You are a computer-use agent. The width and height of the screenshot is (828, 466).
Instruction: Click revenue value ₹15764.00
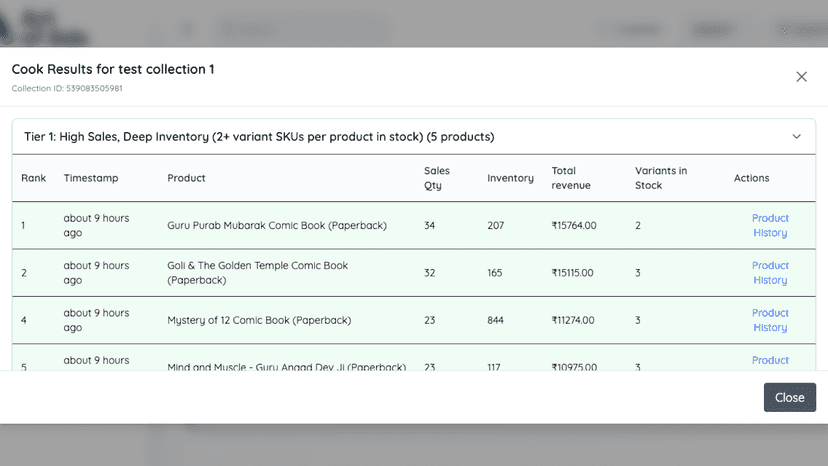coord(574,226)
